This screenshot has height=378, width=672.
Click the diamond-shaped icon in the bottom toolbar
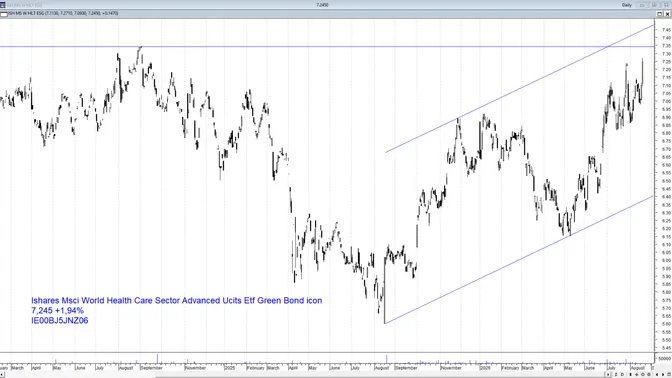pyautogui.click(x=643, y=375)
